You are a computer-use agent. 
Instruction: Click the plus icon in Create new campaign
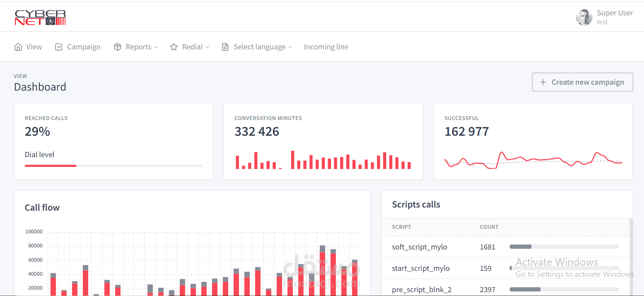coord(543,82)
